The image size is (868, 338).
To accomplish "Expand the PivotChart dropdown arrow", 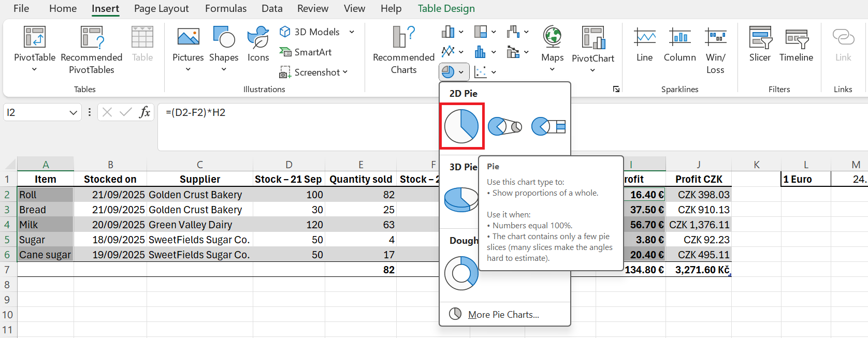I will 592,70.
